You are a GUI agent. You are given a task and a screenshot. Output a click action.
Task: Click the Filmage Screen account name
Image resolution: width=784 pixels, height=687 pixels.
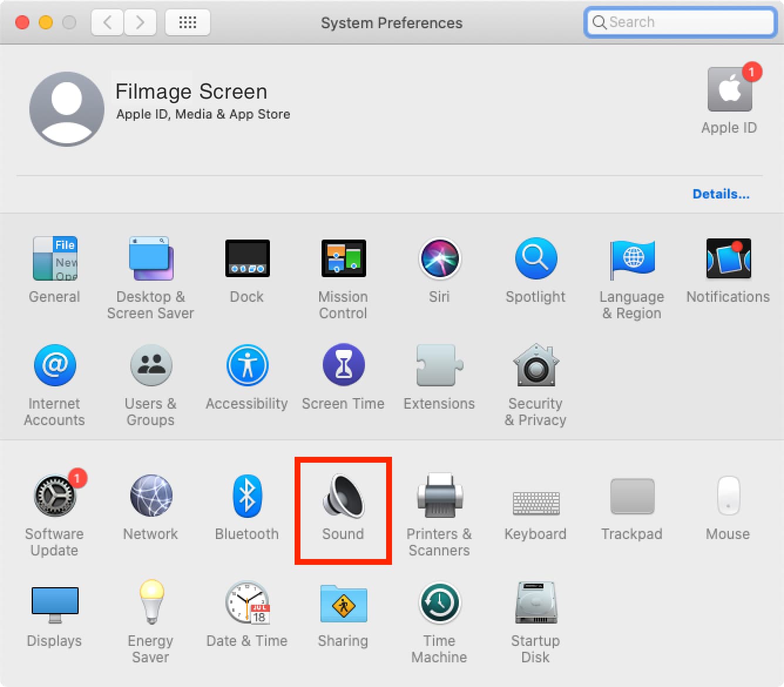[191, 92]
